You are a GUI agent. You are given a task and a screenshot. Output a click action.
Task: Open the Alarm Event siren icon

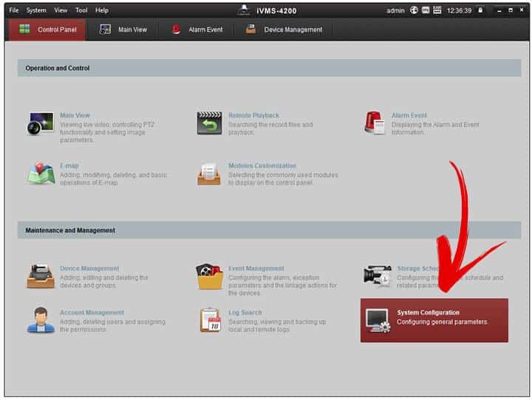[x=374, y=123]
